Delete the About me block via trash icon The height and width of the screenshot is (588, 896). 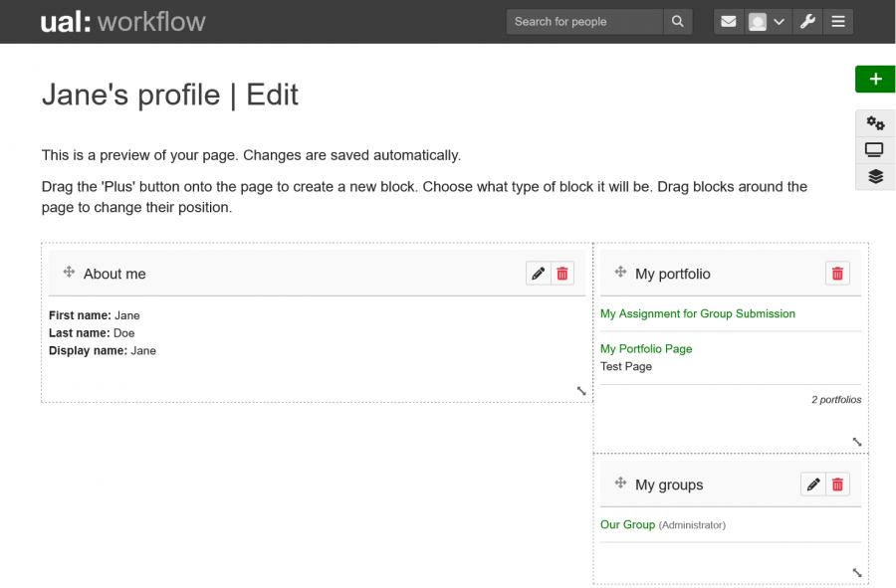[x=562, y=273]
